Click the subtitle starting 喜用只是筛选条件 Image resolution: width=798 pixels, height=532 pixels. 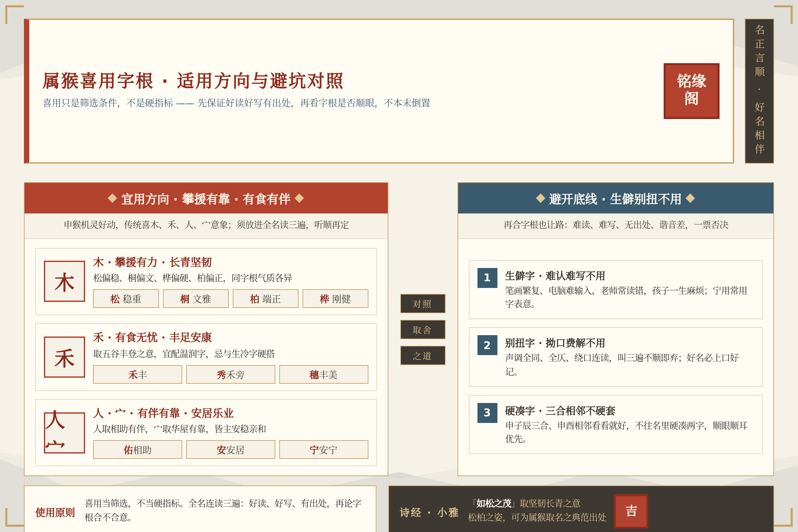pos(236,103)
